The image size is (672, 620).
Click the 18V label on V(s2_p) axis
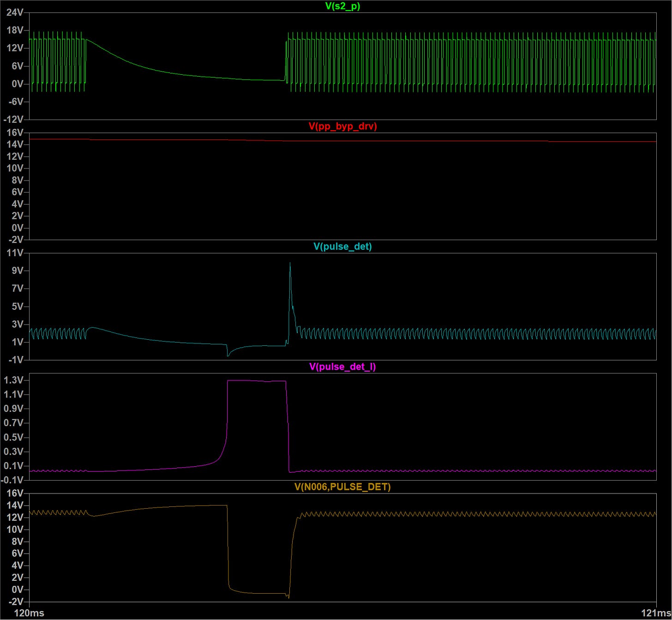tap(15, 30)
